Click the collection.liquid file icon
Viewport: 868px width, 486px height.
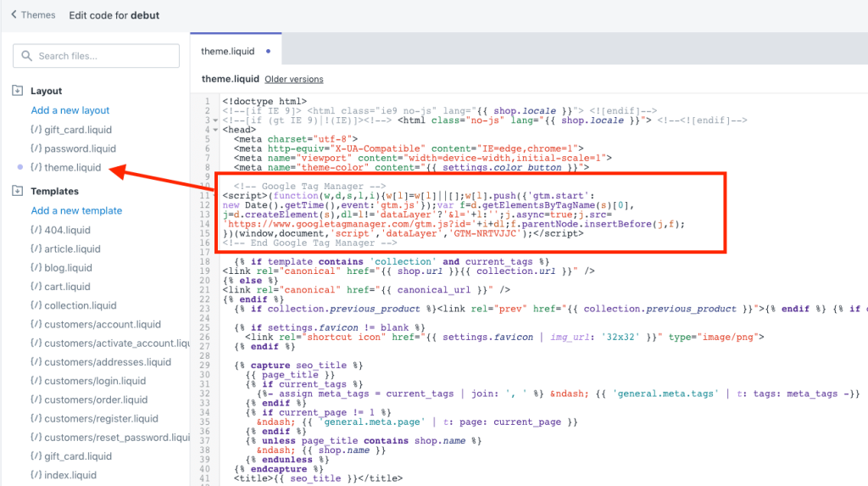(x=36, y=305)
